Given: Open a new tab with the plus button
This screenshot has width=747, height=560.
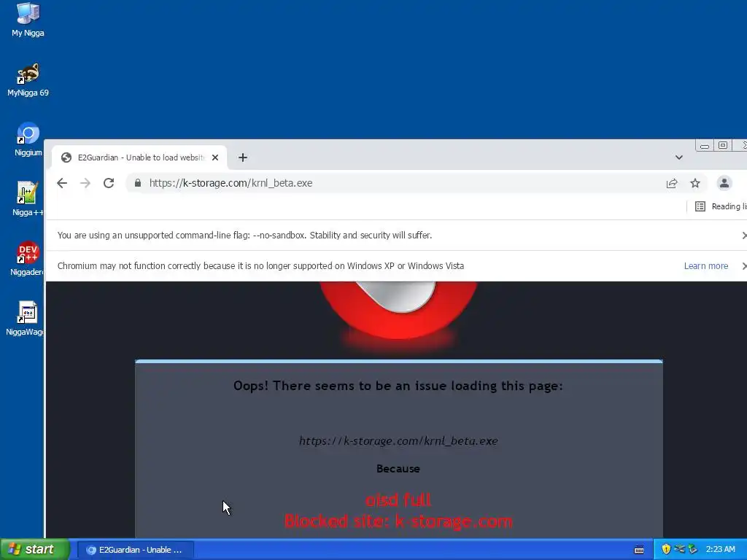Looking at the screenshot, I should (x=242, y=157).
